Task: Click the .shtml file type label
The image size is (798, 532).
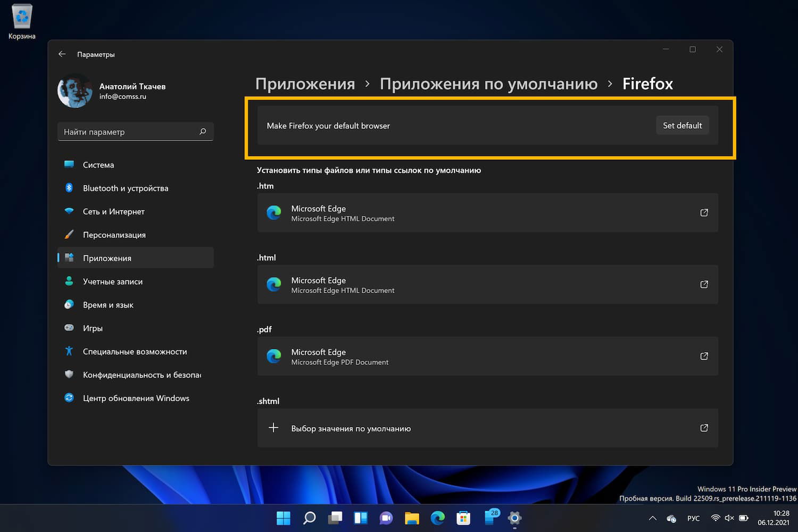Action: click(x=268, y=401)
